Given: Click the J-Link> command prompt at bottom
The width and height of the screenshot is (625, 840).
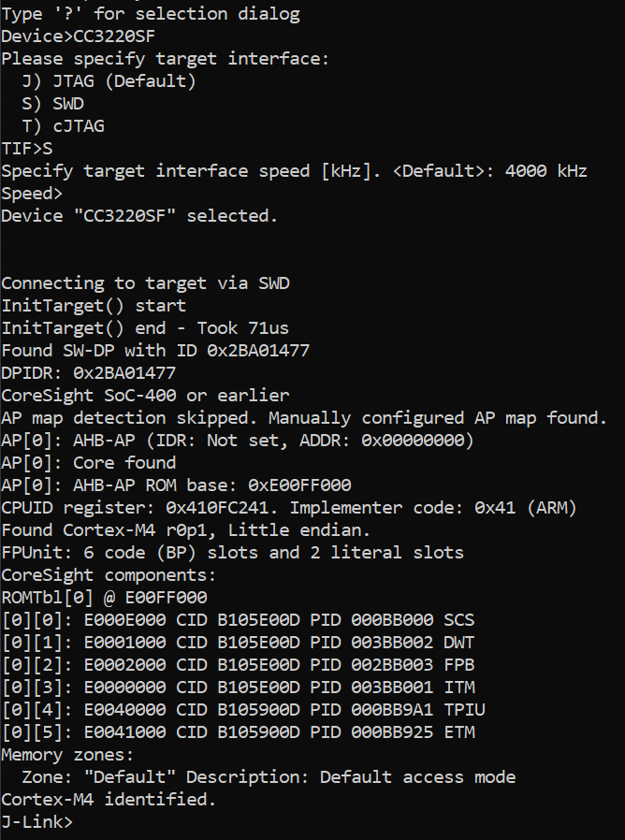Looking at the screenshot, I should (37, 822).
